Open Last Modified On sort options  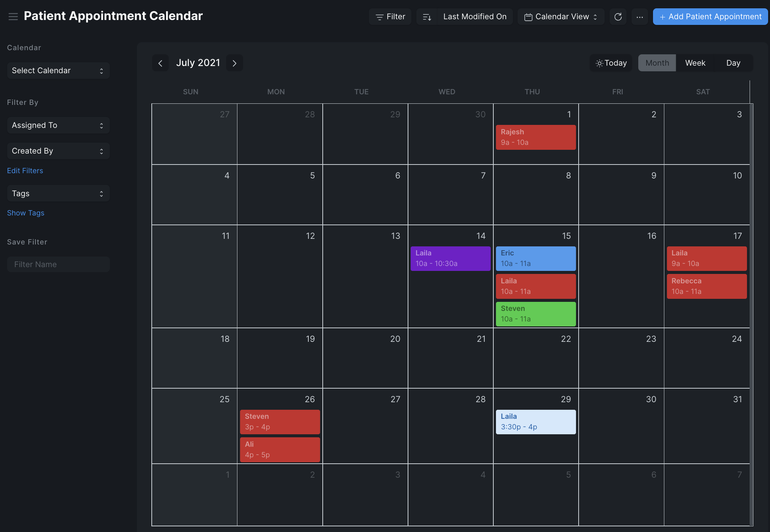click(x=475, y=17)
